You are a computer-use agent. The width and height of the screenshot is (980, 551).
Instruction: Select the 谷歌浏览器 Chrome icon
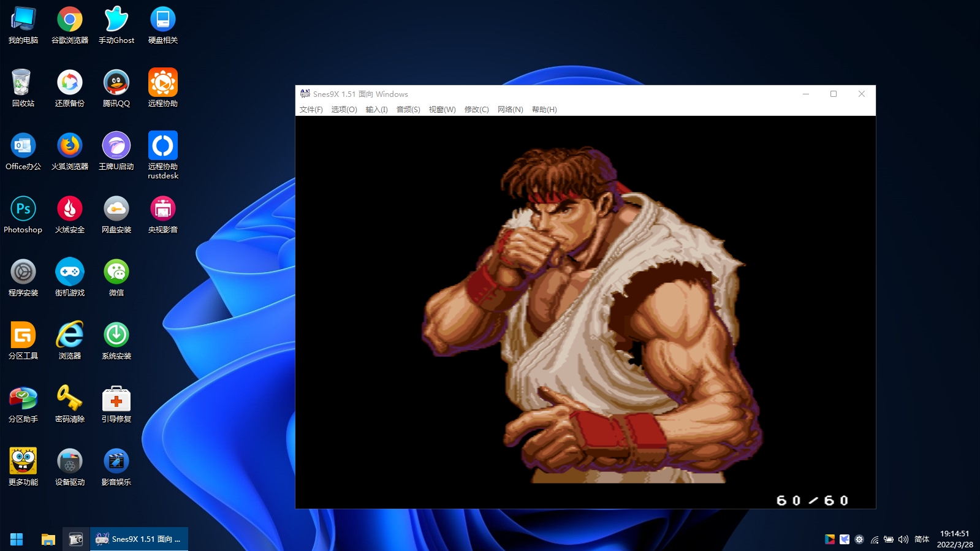pyautogui.click(x=70, y=26)
